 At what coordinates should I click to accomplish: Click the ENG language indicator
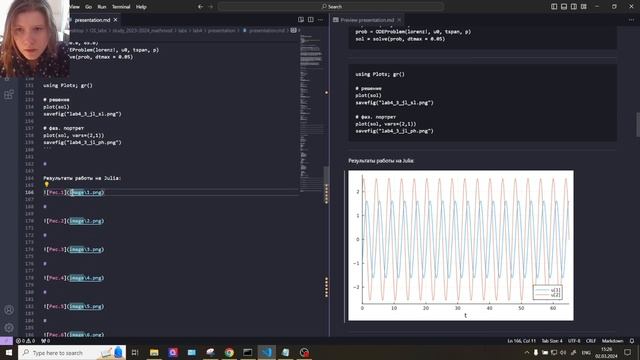[587, 352]
